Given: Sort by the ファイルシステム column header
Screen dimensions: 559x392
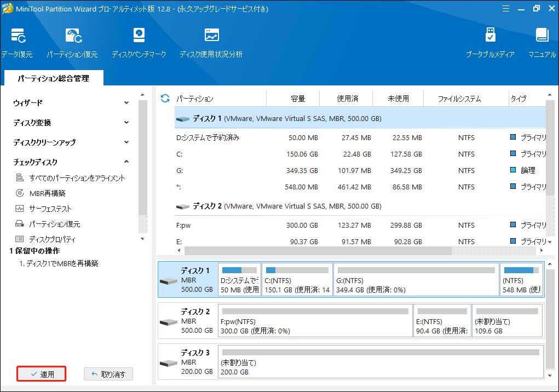Looking at the screenshot, I should [x=459, y=99].
